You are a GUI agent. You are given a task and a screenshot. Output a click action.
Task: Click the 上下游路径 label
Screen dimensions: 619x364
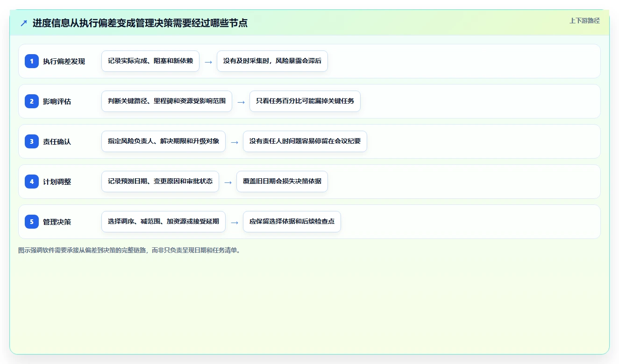[584, 21]
